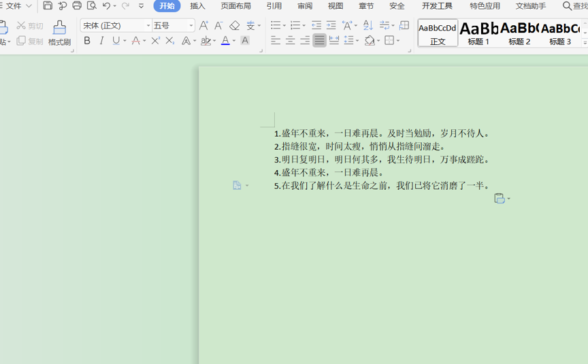Switch to the Review (审阅) tab
588x364 pixels.
coord(305,6)
